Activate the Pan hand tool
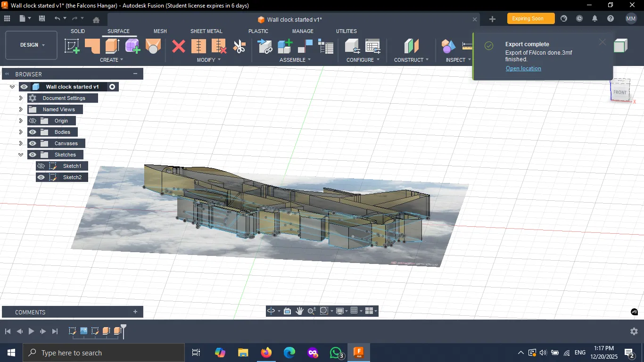644x362 pixels. (x=299, y=311)
